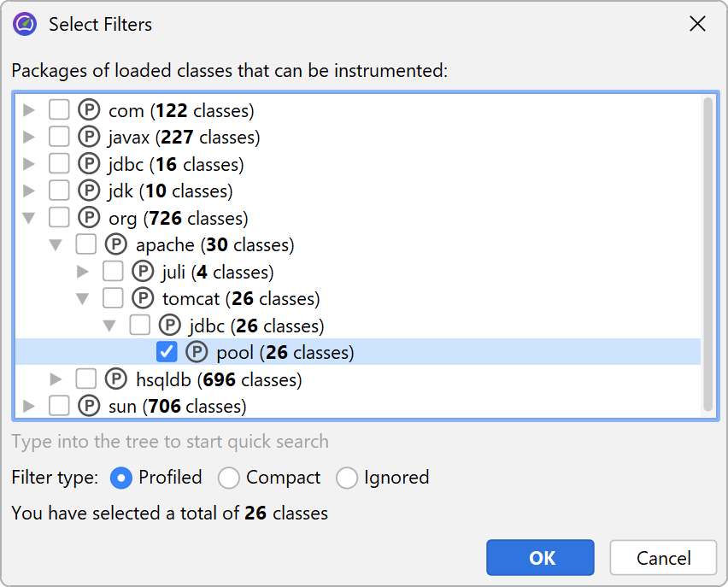Click the package icon beside com
728x587 pixels.
point(89,110)
